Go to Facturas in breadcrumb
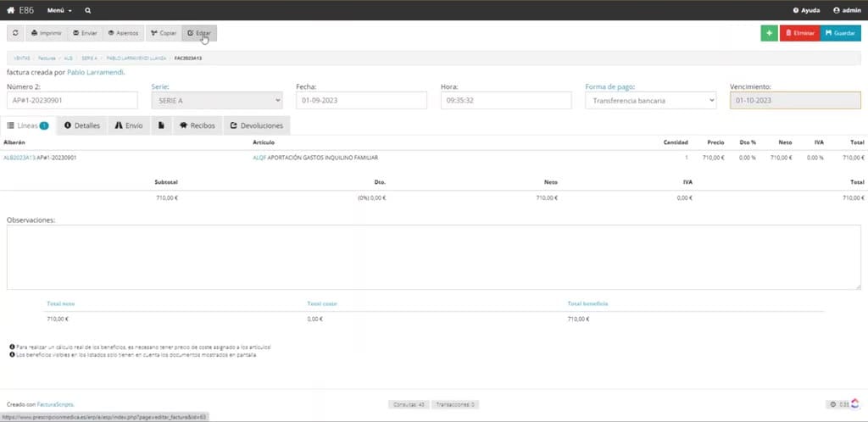The image size is (868, 422). [47, 58]
